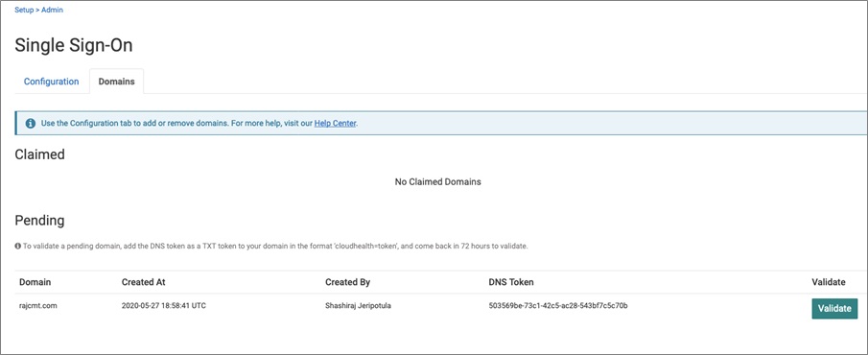Open the Configuration tab
Viewport: 868px width, 355px height.
click(x=52, y=82)
